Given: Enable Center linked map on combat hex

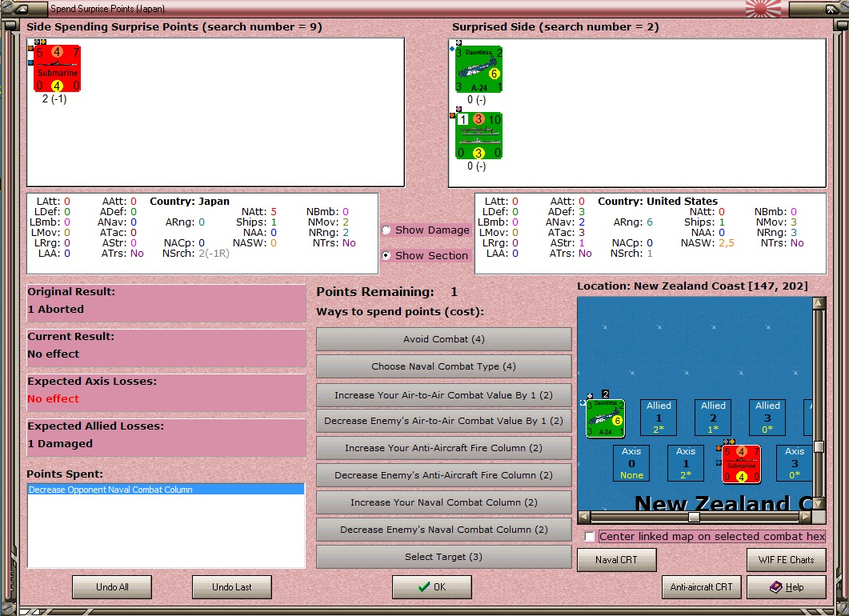Looking at the screenshot, I should [x=590, y=537].
